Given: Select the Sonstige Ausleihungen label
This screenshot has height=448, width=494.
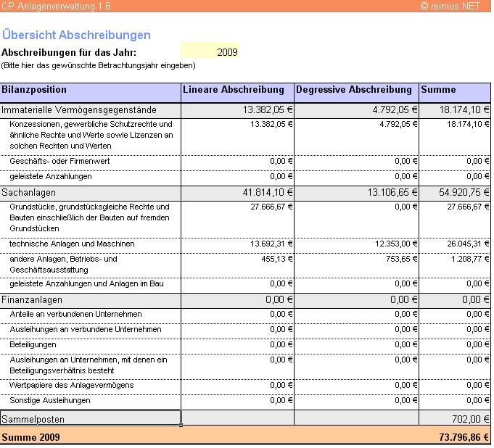Looking at the screenshot, I should 50,400.
